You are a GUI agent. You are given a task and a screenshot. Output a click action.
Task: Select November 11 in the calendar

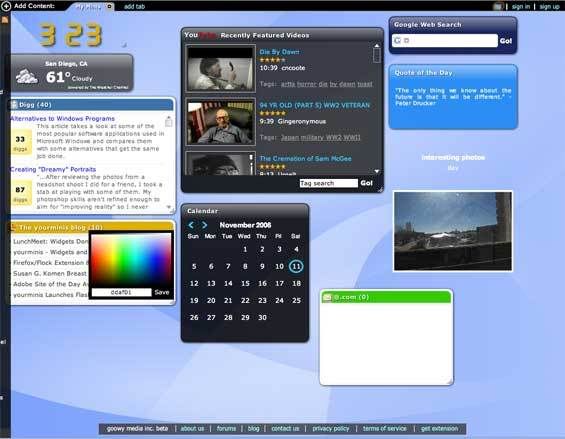pos(296,266)
